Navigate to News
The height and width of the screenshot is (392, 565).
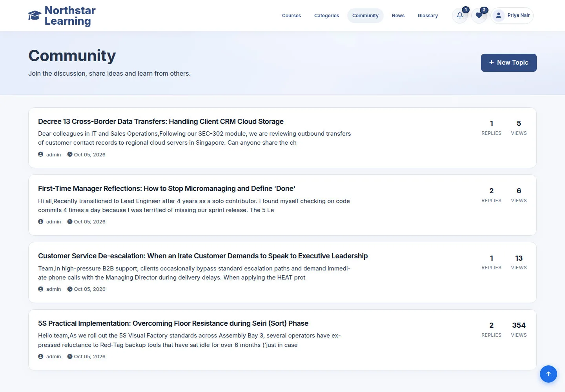(x=398, y=16)
